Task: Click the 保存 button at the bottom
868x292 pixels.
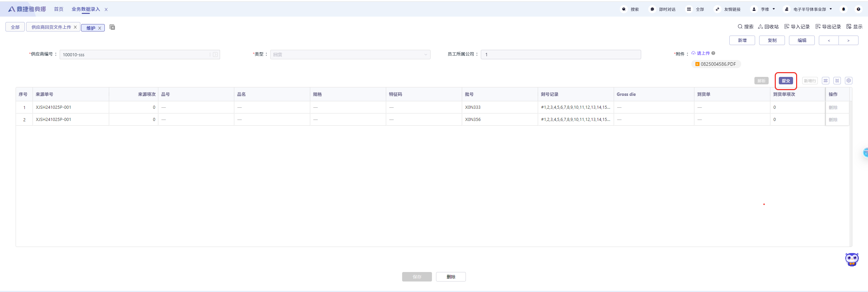Action: coord(417,277)
